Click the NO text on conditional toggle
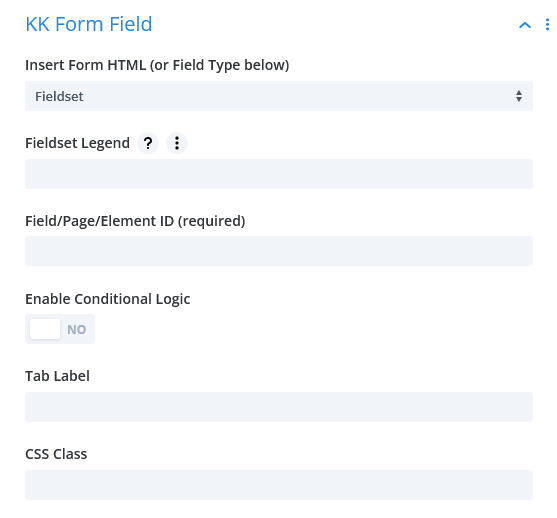 pos(77,329)
